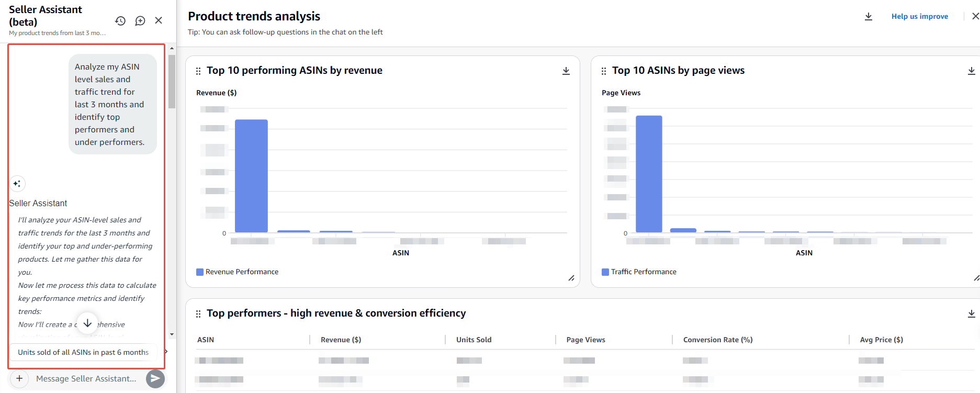Close the Seller Assistant panel
The image size is (980, 393).
(x=159, y=20)
